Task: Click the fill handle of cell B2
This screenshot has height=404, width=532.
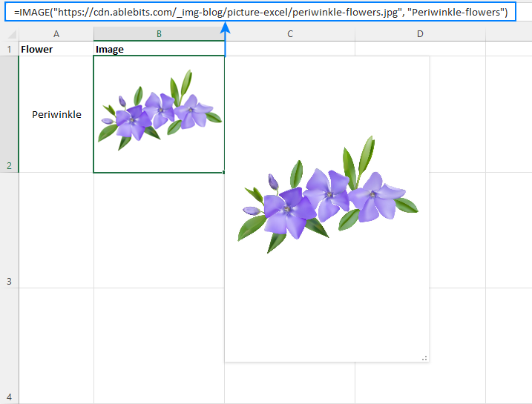Action: [224, 173]
